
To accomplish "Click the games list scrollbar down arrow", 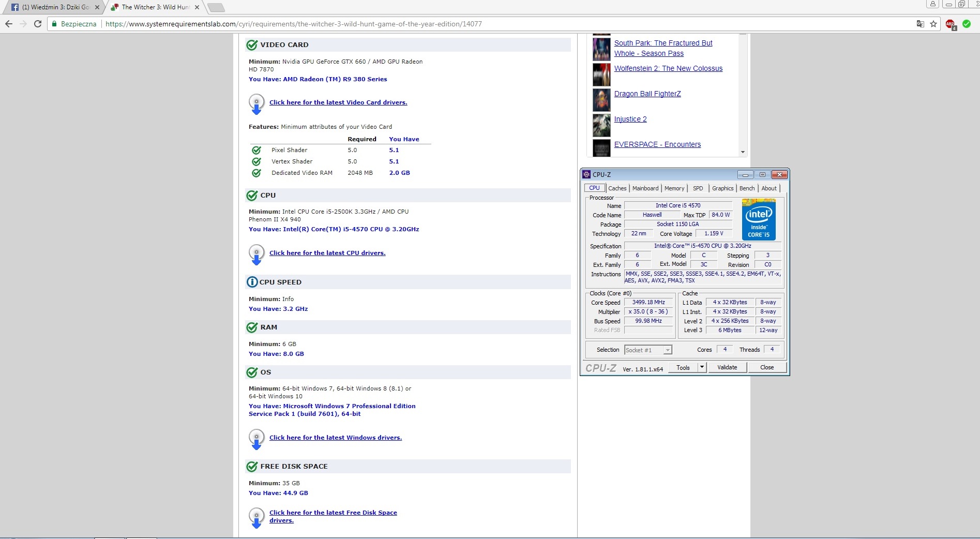I will [x=743, y=152].
